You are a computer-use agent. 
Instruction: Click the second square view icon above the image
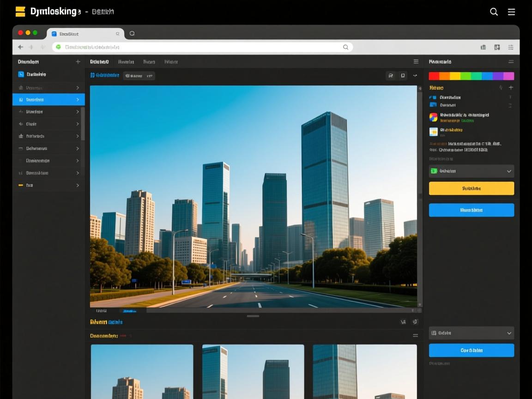(403, 76)
